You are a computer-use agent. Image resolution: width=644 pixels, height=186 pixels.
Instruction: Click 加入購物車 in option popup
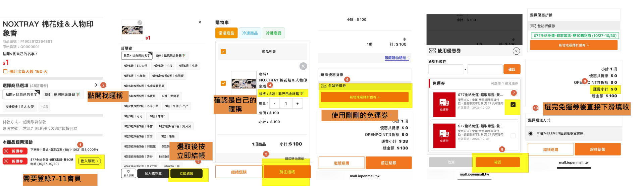pyautogui.click(x=153, y=174)
